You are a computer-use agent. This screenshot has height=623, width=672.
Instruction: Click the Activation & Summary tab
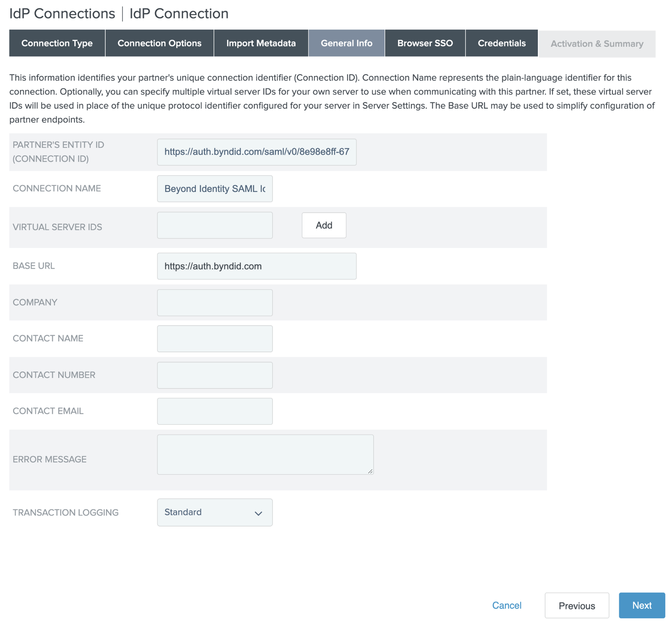[596, 44]
